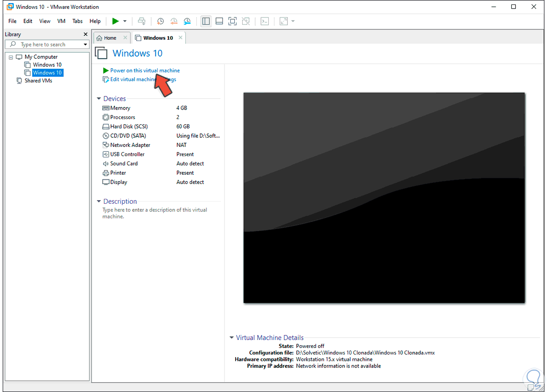This screenshot has width=548, height=392.
Task: Take a snapshot using the clock-plus icon
Action: pyautogui.click(x=160, y=21)
